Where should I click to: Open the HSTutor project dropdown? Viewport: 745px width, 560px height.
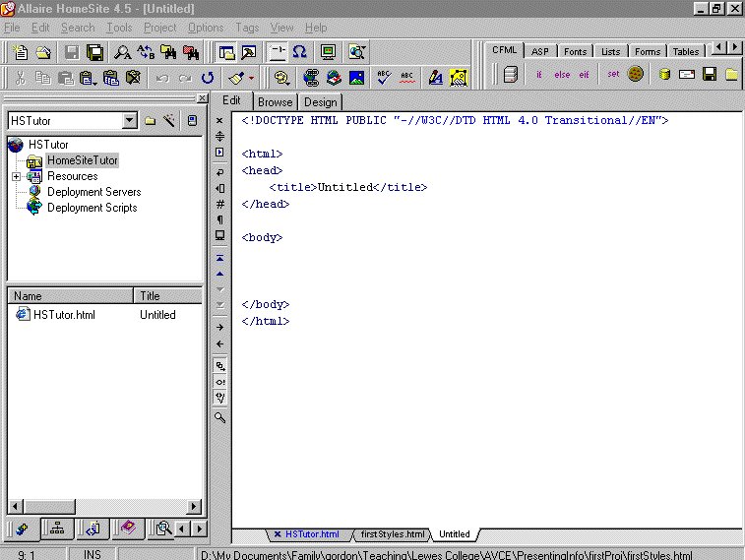point(129,120)
